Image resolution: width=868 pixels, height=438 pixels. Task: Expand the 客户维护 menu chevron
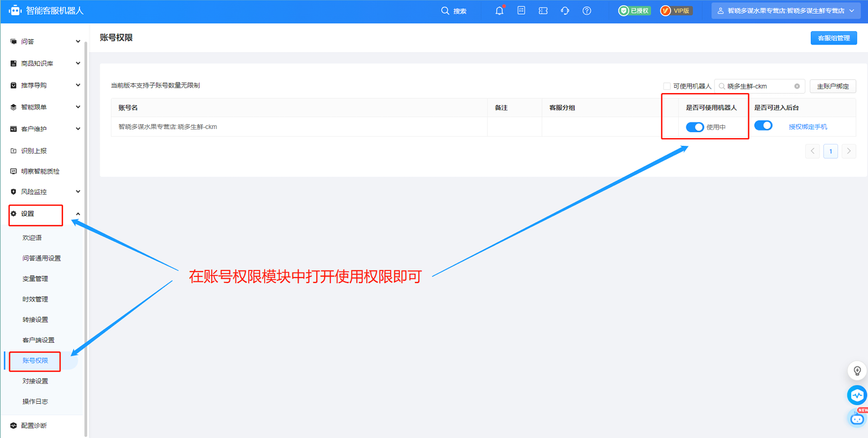point(78,129)
